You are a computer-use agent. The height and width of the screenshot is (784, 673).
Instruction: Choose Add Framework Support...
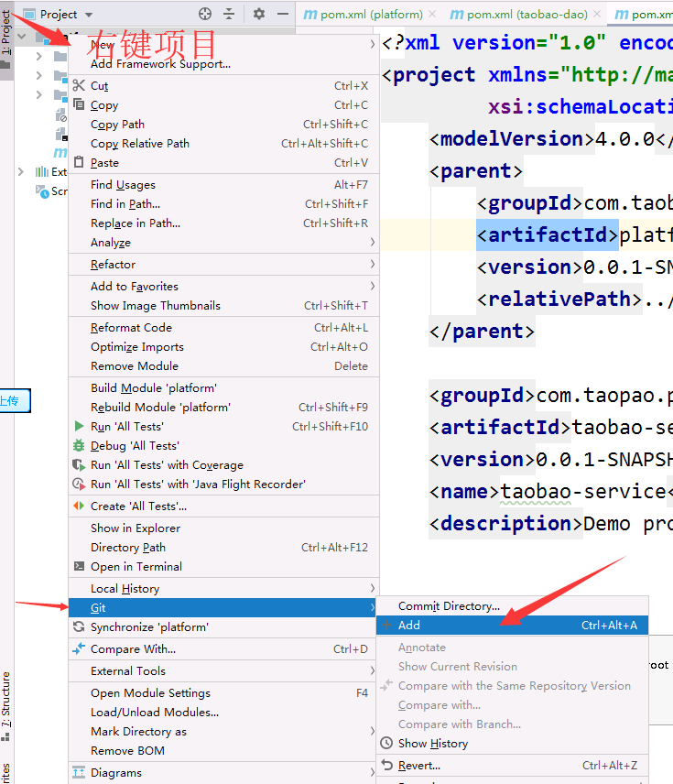[x=223, y=64]
